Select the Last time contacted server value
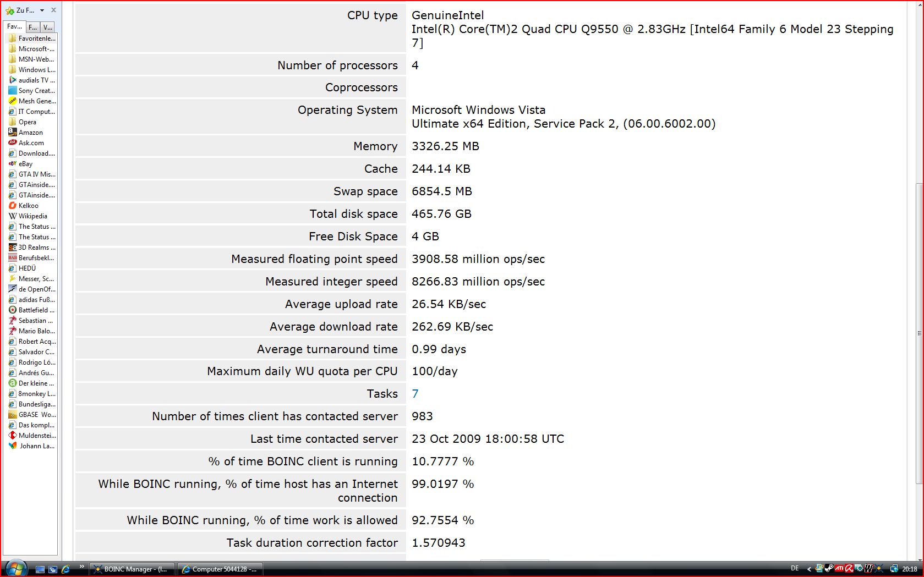 (488, 439)
